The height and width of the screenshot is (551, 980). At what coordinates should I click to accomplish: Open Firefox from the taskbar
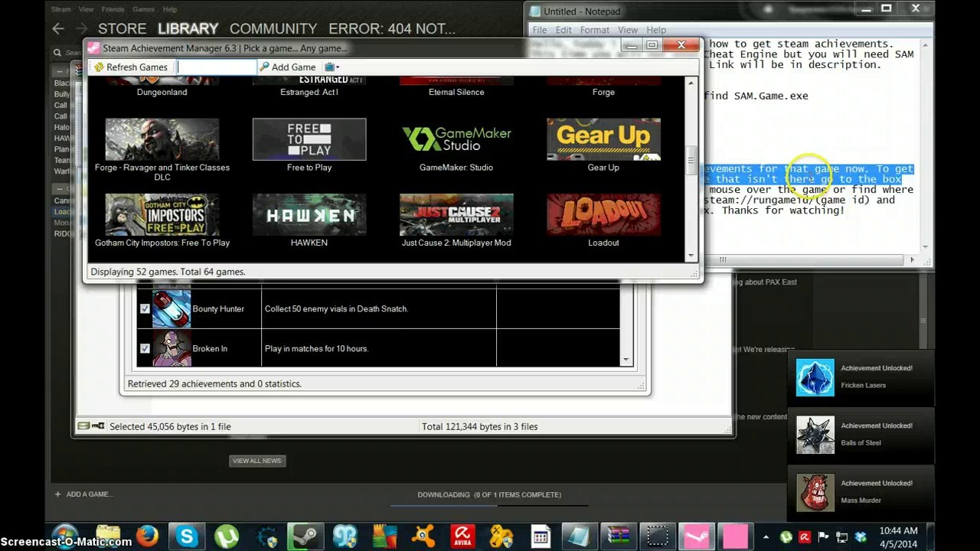coord(146,536)
